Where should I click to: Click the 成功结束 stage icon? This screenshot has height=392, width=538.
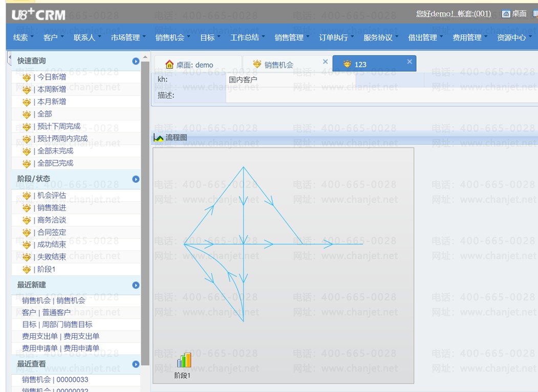click(x=27, y=245)
